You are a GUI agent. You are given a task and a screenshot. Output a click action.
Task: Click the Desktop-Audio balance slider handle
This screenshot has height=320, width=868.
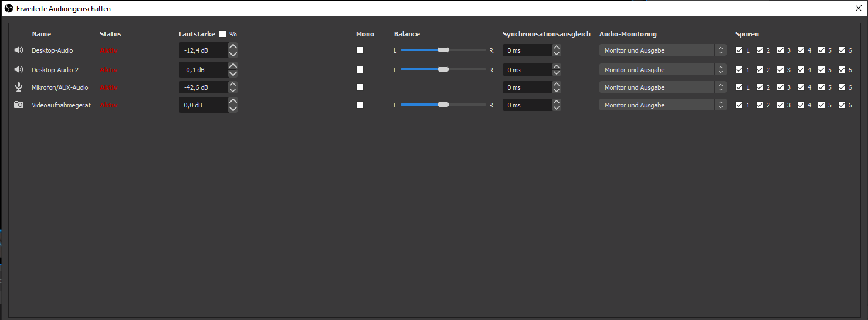[x=443, y=50]
